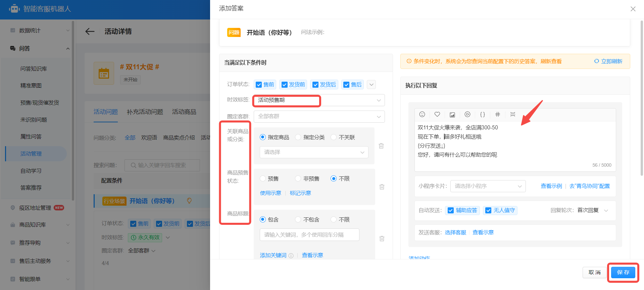644x290 pixels.
Task: Open the 时效标签 活动预售期 dropdown
Action: point(319,100)
